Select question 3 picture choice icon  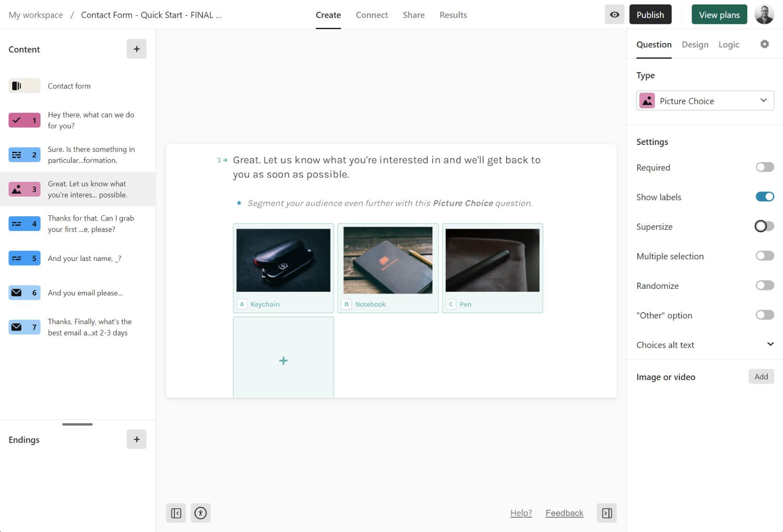tap(24, 189)
